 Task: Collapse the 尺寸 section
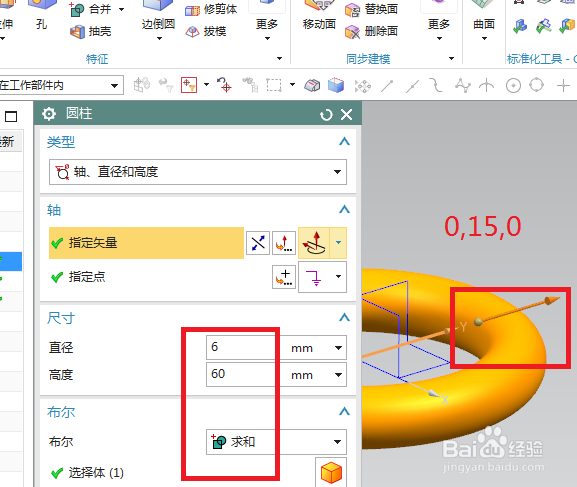[x=344, y=317]
